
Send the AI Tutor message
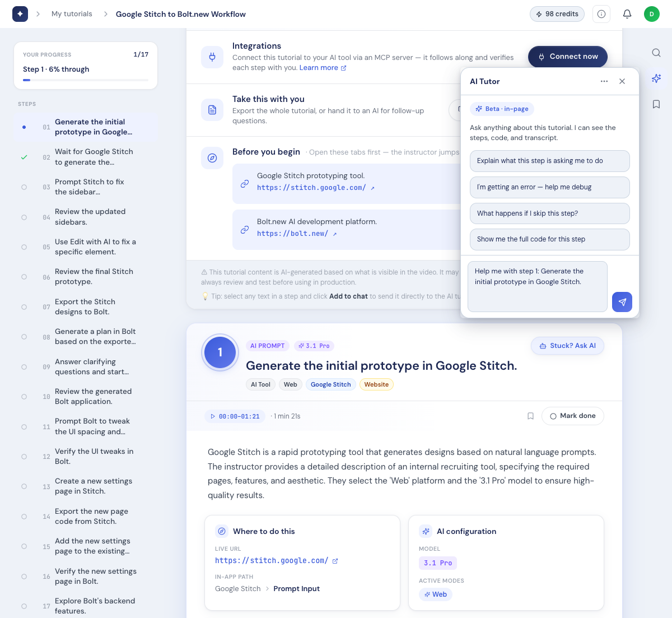tap(622, 302)
